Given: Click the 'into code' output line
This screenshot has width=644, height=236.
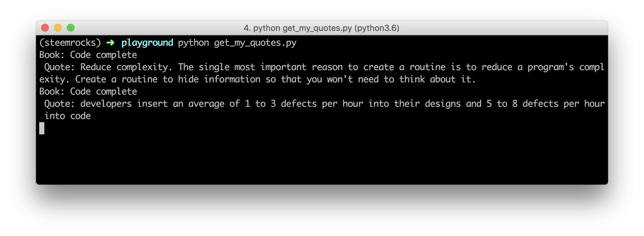Looking at the screenshot, I should [x=67, y=116].
